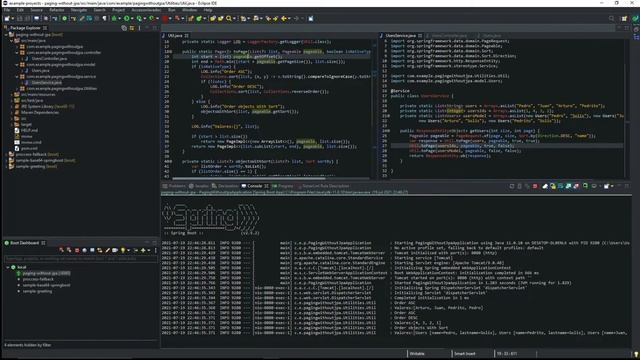The width and height of the screenshot is (640, 360).
Task: Select sample-greeting in Boot Dashboard
Action: click(38, 291)
